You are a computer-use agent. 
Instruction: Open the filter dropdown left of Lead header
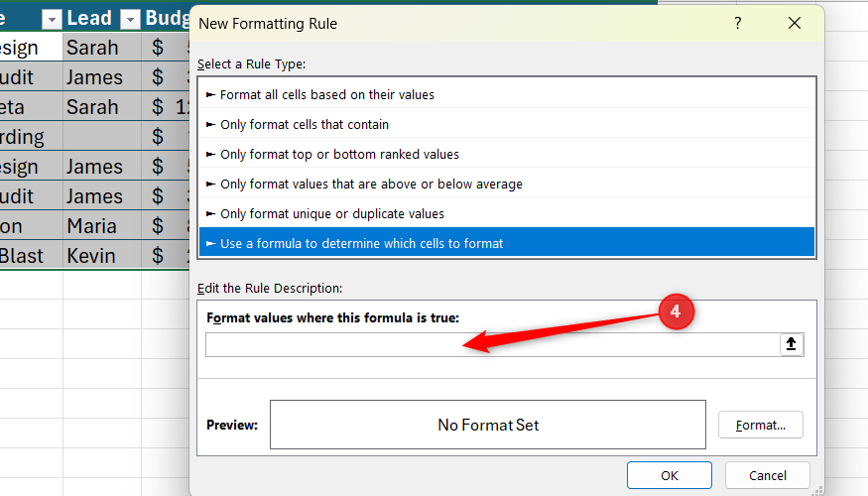click(x=52, y=20)
